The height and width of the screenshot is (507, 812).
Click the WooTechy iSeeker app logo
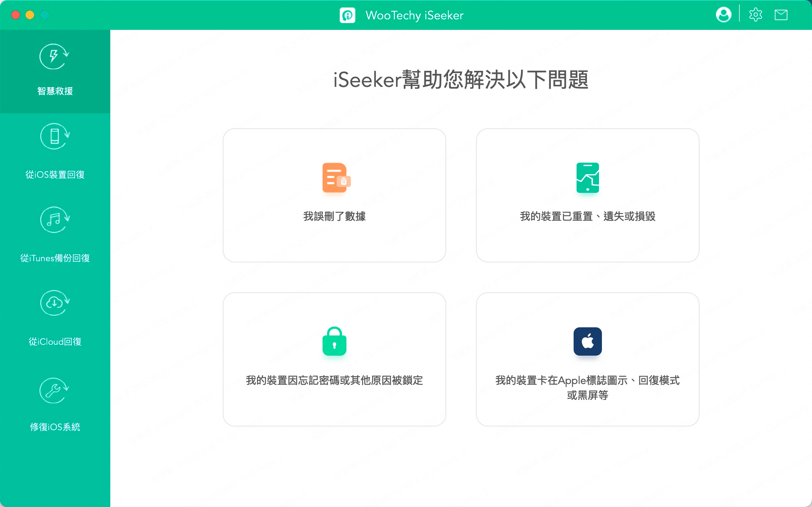click(x=348, y=15)
